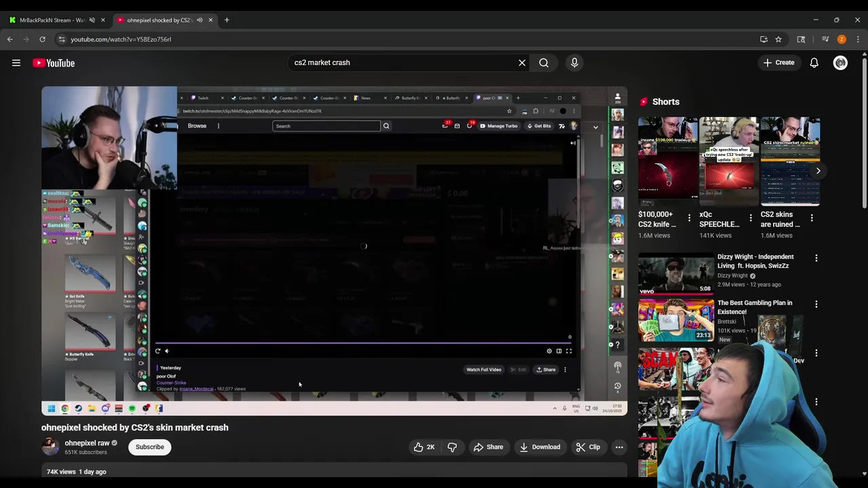The height and width of the screenshot is (488, 868).
Task: Open the 'CS2 skins are ruined' Short
Action: [790, 161]
